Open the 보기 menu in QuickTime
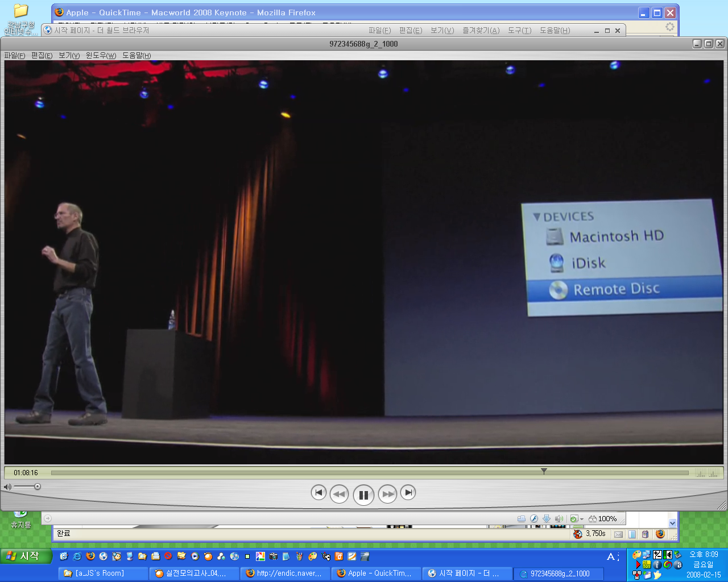Screen dimensions: 728x582 [69, 55]
